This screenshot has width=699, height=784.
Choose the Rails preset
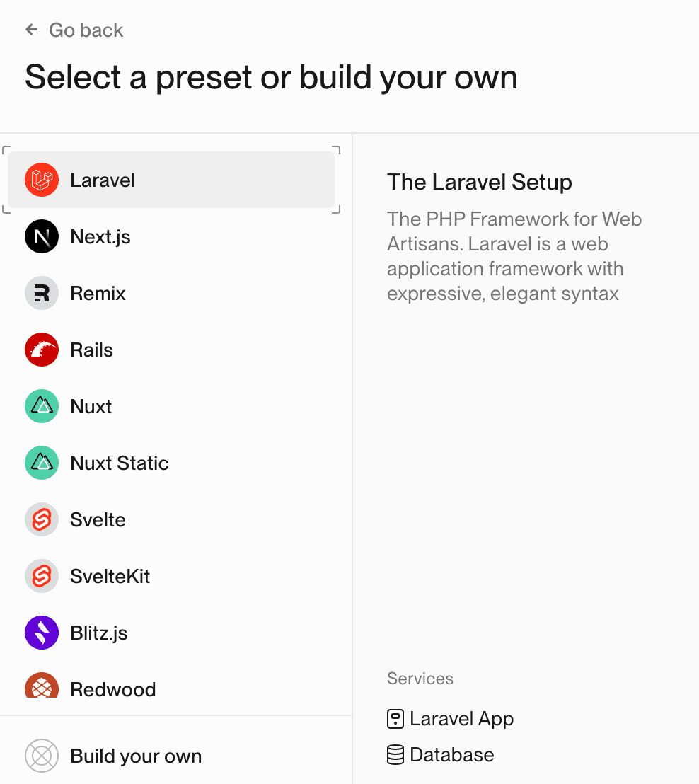point(171,350)
